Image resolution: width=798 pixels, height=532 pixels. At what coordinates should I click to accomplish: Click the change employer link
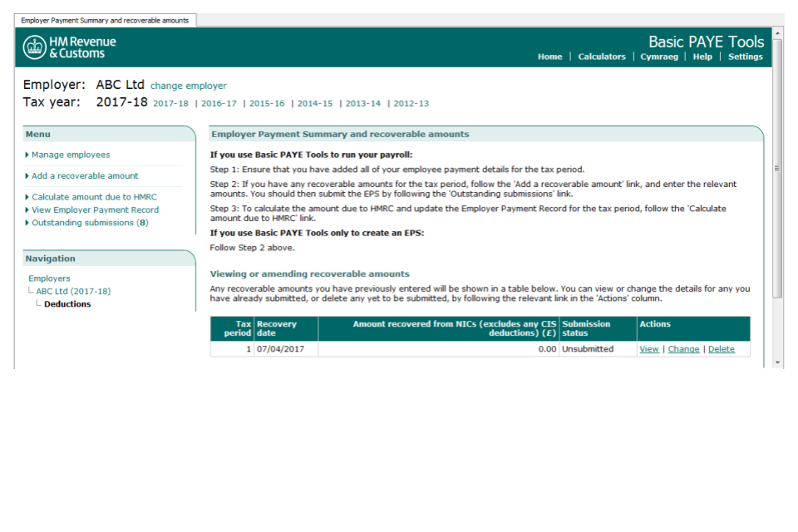point(190,86)
